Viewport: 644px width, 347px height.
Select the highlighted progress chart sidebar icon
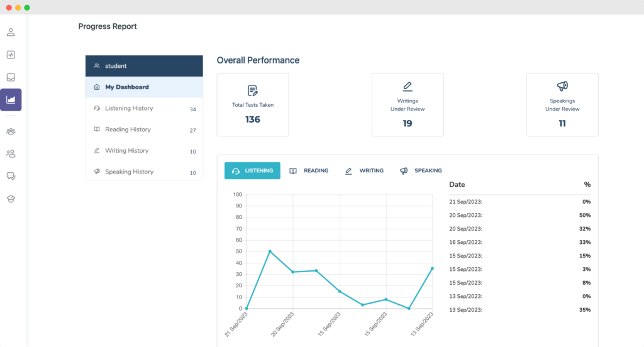11,99
